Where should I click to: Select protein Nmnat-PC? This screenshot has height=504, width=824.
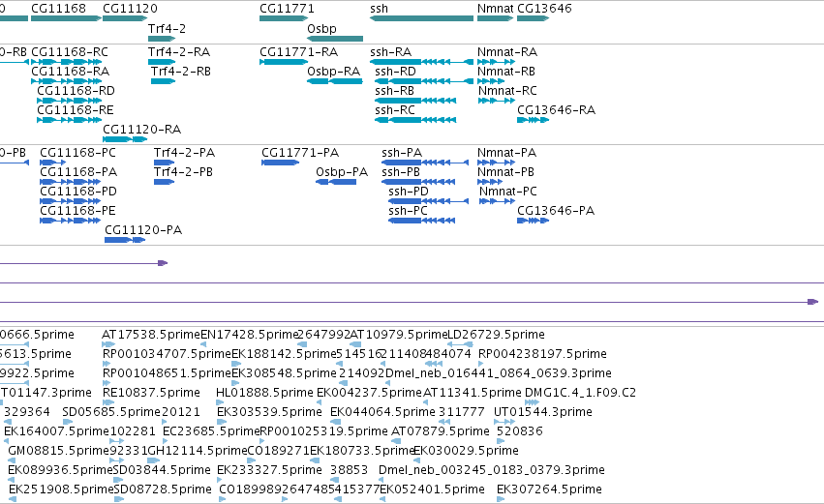[508, 192]
